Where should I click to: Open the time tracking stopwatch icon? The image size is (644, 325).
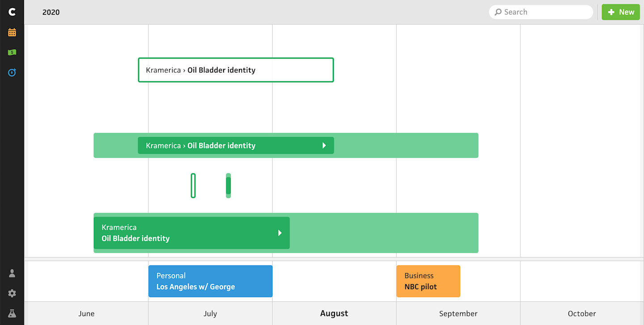point(12,72)
